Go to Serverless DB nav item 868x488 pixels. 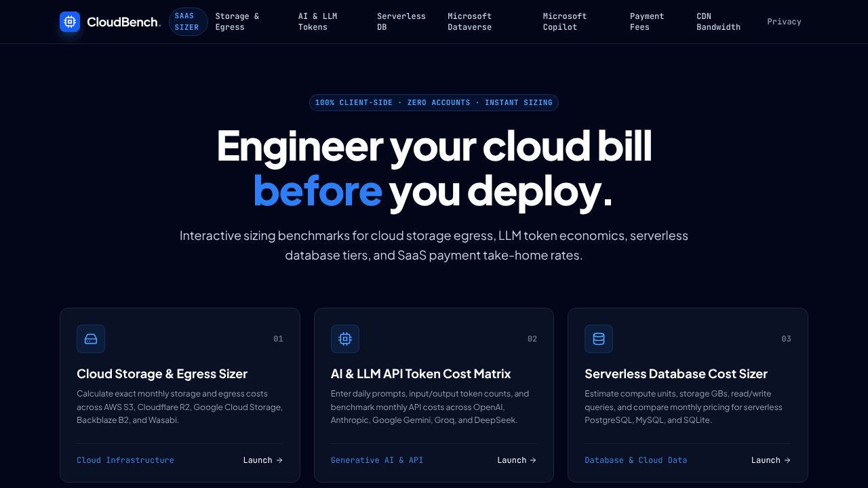tap(401, 22)
